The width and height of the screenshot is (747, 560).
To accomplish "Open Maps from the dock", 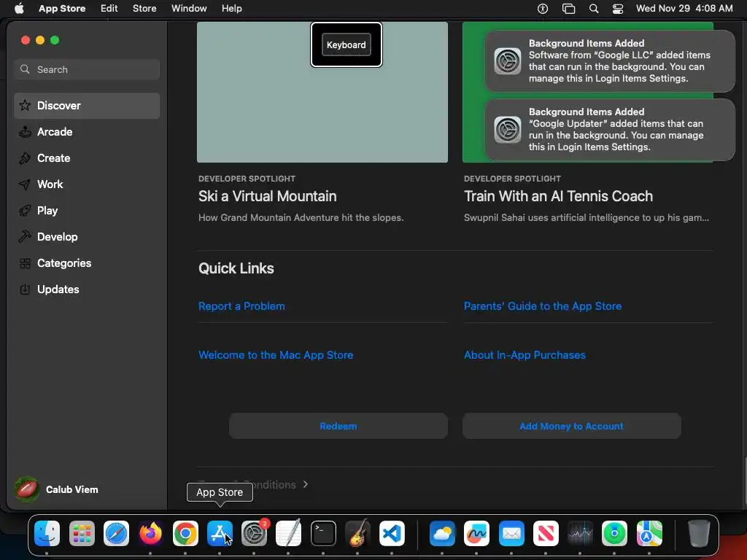I will click(649, 533).
